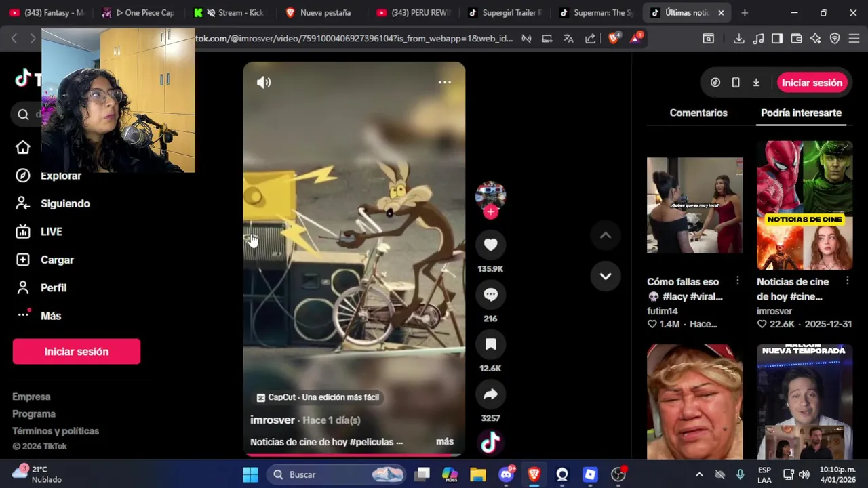Switch to the 'One Piece Cap' browser tab
868x488 pixels.
click(138, 12)
